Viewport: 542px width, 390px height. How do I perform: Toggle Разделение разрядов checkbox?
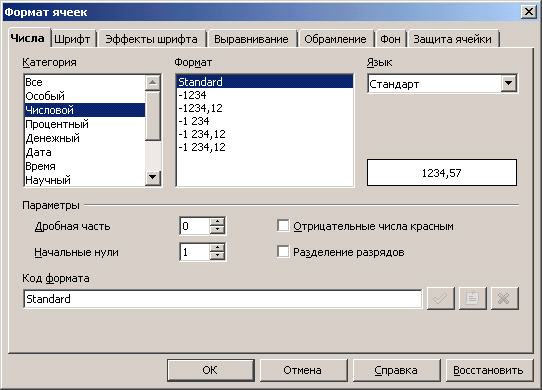click(x=283, y=252)
